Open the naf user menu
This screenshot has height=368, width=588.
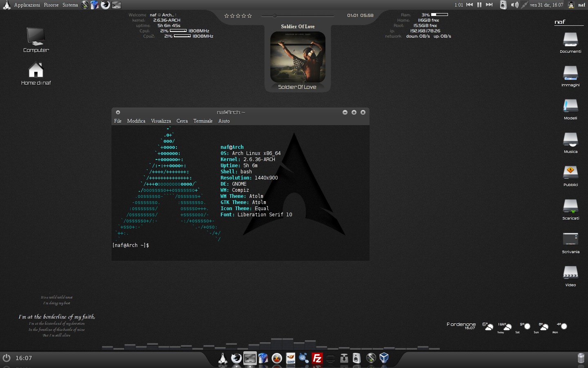[577, 5]
